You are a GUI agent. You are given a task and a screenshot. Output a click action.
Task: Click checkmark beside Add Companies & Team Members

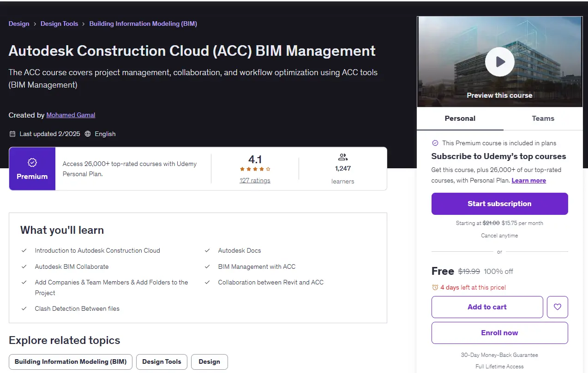click(24, 283)
